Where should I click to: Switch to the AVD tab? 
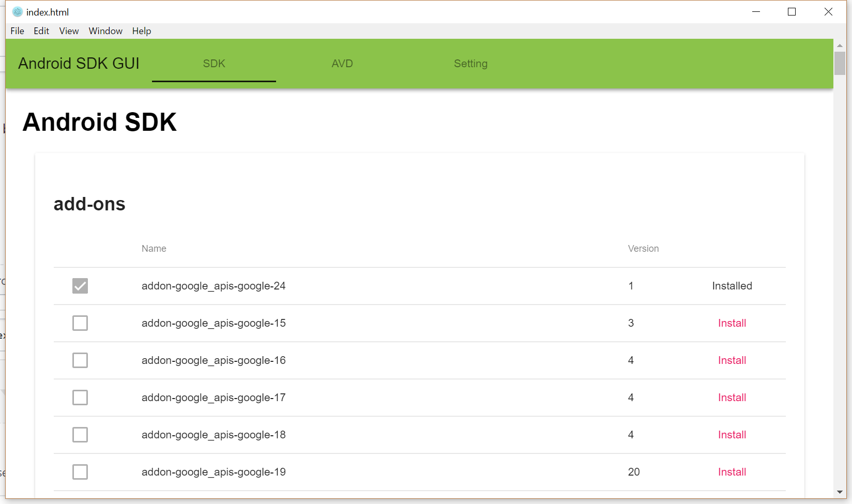pyautogui.click(x=342, y=64)
